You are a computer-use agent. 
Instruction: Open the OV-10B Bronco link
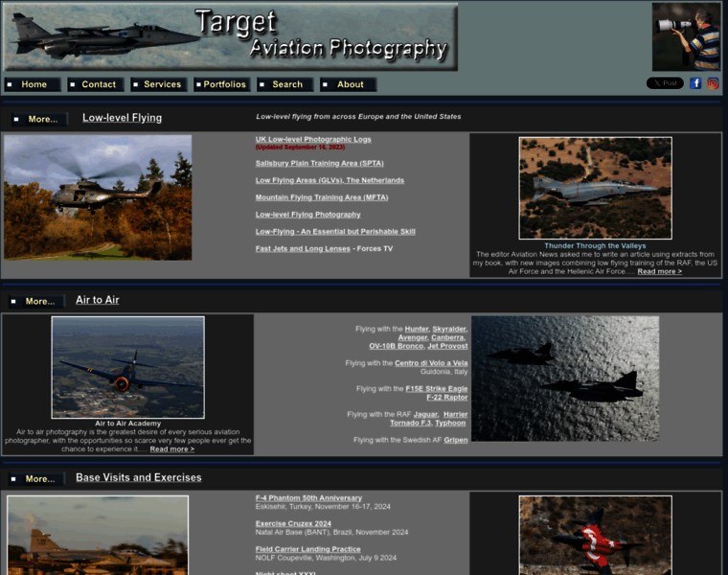396,346
